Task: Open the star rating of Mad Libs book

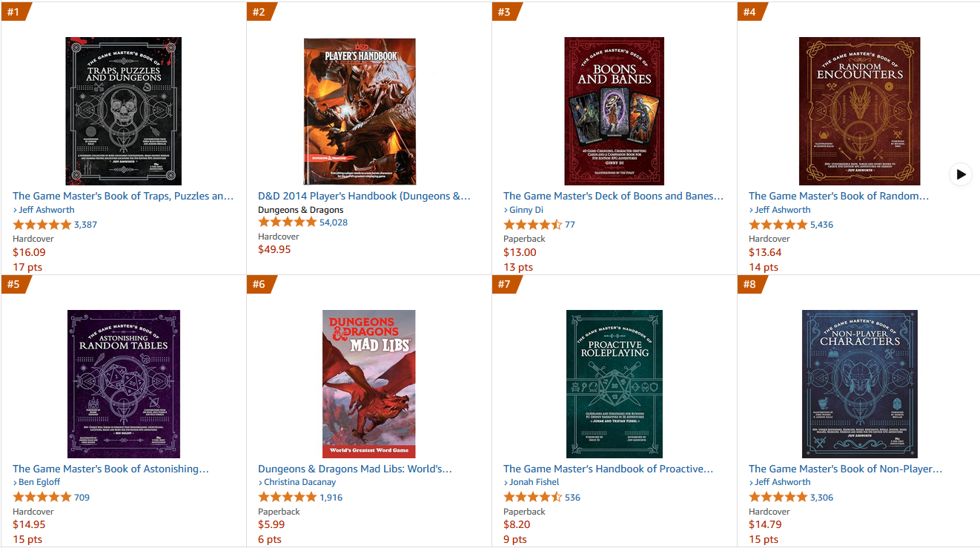Action: click(287, 498)
